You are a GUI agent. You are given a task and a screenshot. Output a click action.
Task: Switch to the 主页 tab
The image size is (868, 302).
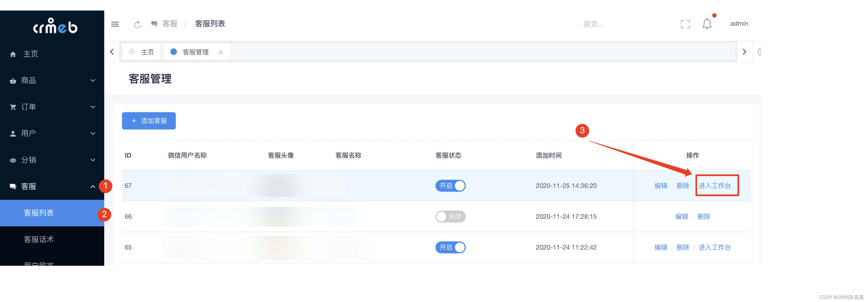[141, 52]
